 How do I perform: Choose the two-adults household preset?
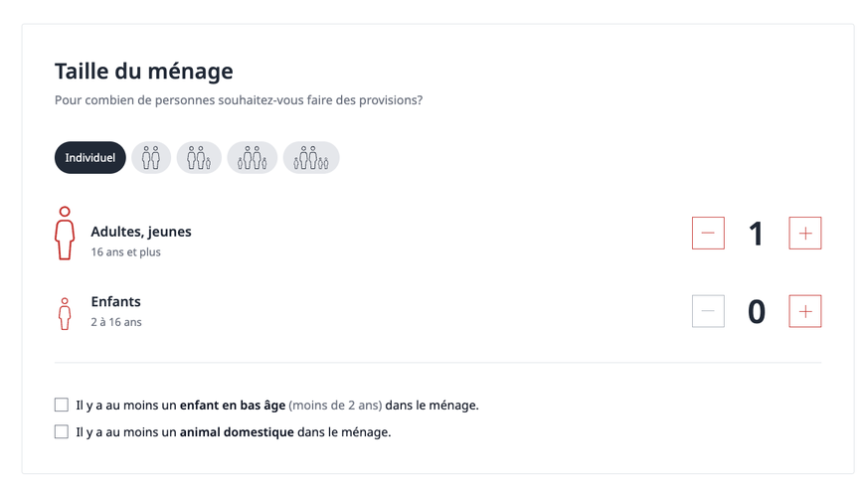(151, 158)
